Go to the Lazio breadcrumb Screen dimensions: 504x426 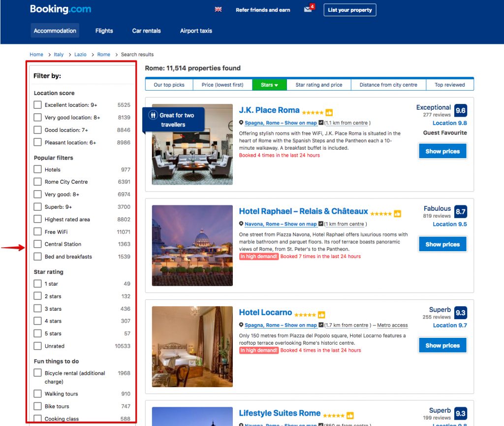(80, 55)
